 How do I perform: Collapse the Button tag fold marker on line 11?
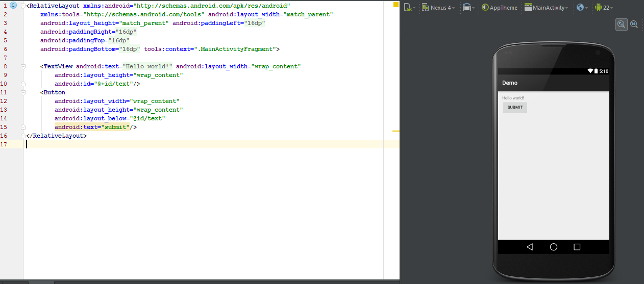[23, 92]
